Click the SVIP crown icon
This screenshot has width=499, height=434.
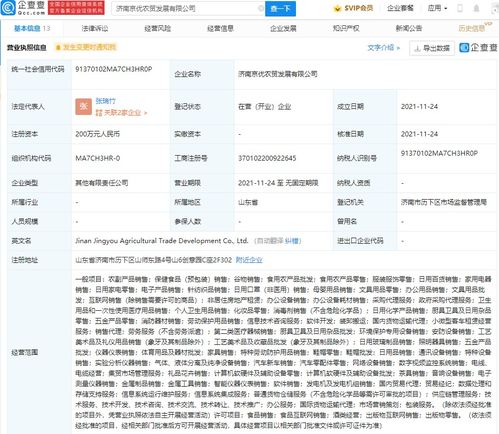pyautogui.click(x=337, y=8)
